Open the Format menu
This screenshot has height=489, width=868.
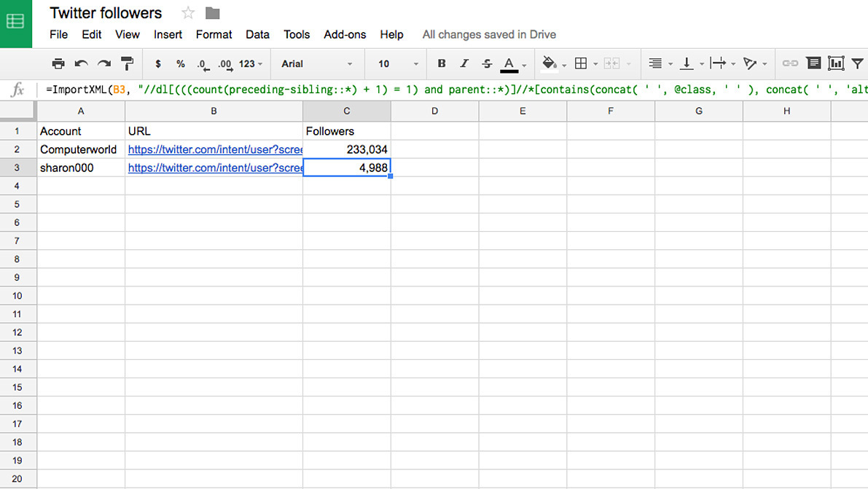coord(214,34)
